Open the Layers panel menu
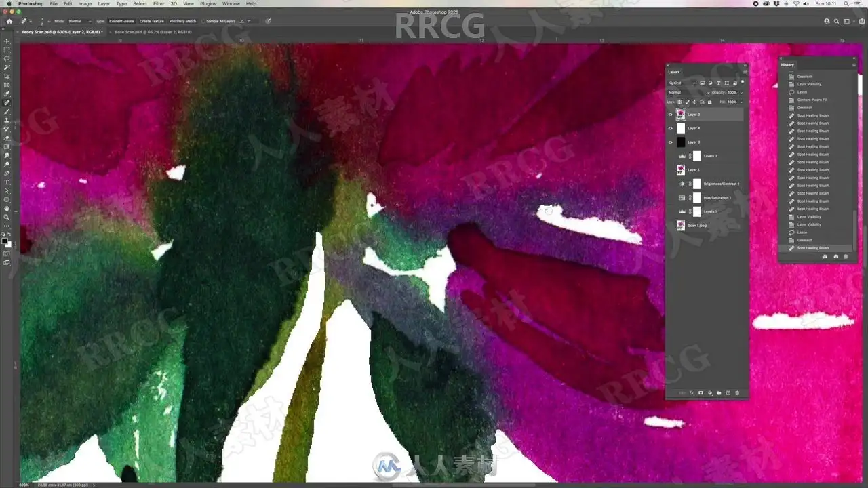 pyautogui.click(x=745, y=72)
